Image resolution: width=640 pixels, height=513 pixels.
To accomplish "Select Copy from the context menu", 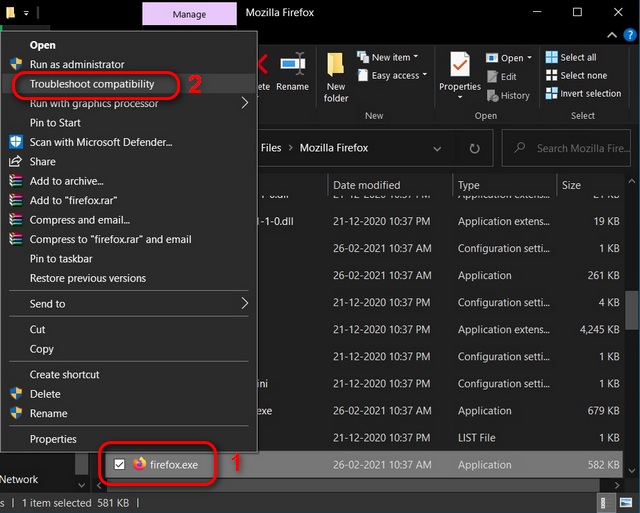I will click(129, 349).
